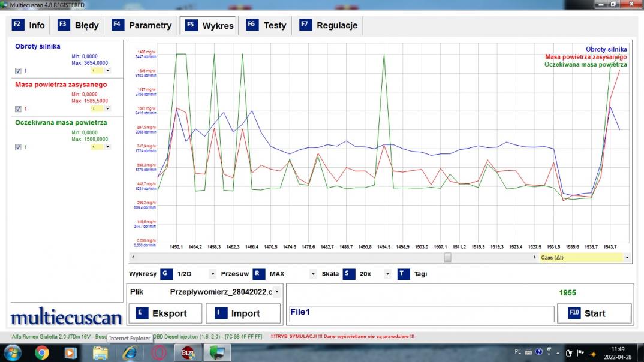
Task: Click the F3 key icon beside Błędy
Action: click(x=64, y=25)
